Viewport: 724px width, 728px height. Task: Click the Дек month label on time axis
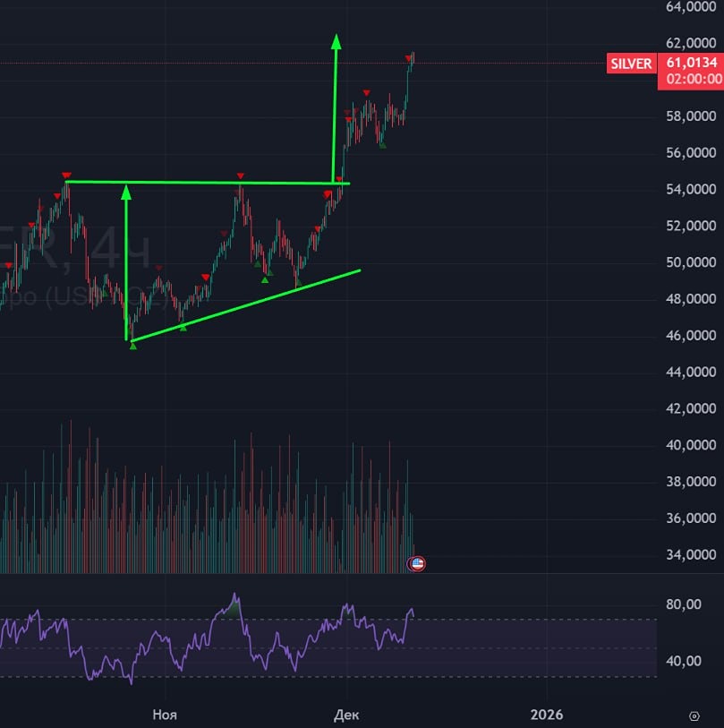click(346, 715)
